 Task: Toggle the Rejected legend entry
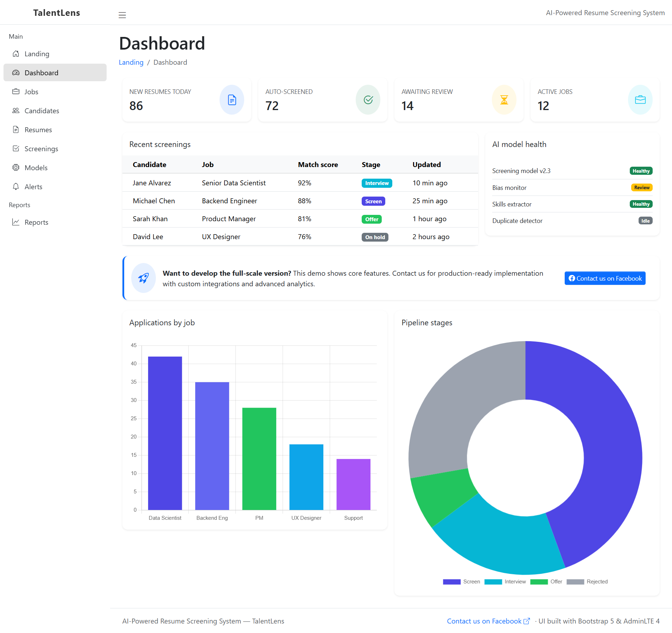587,581
